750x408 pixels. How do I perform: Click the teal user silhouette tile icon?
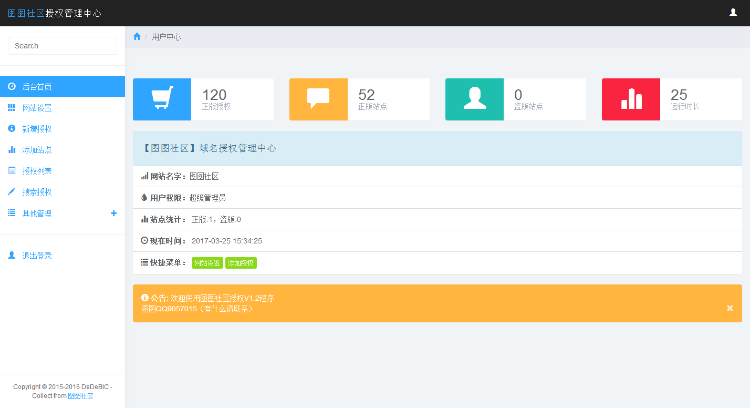point(473,98)
